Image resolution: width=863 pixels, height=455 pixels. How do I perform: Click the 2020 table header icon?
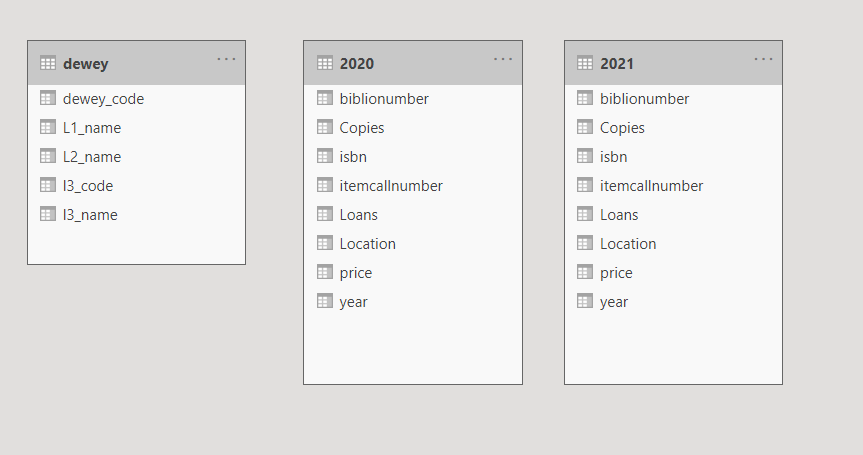[324, 63]
